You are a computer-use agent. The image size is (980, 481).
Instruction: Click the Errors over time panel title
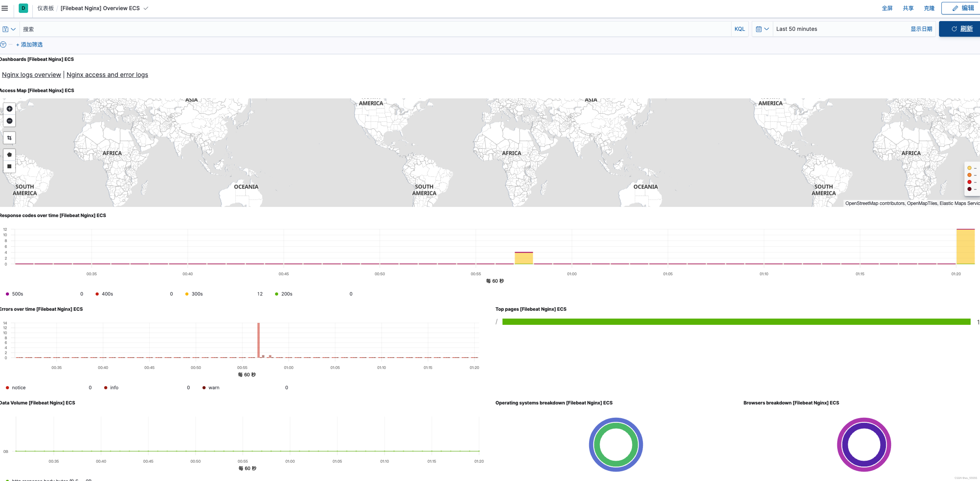41,309
